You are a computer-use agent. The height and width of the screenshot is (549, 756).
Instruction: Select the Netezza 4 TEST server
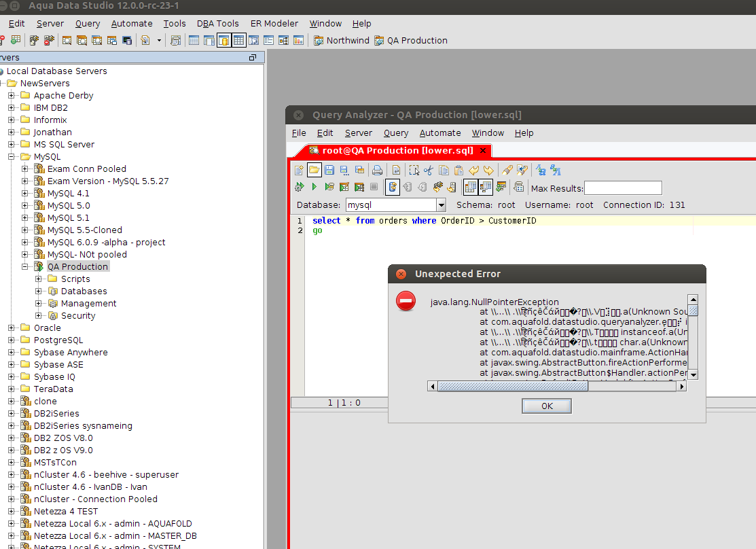(x=66, y=512)
